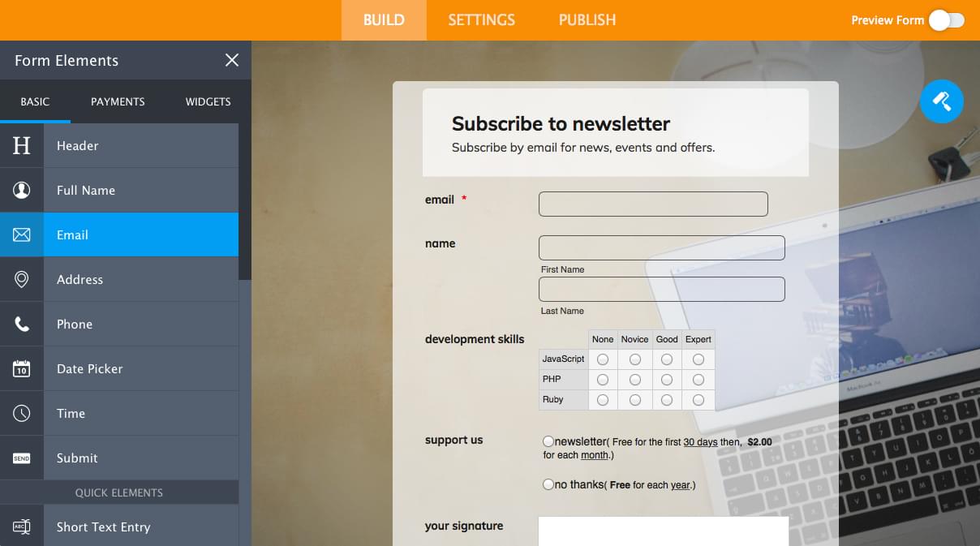Viewport: 980px width, 546px height.
Task: Click the Address location pin icon
Action: tap(22, 279)
